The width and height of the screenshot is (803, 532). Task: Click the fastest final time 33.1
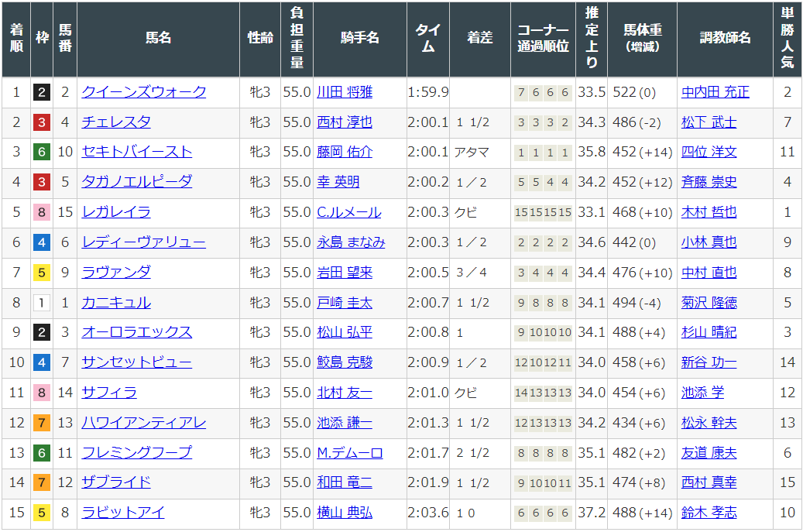point(592,212)
